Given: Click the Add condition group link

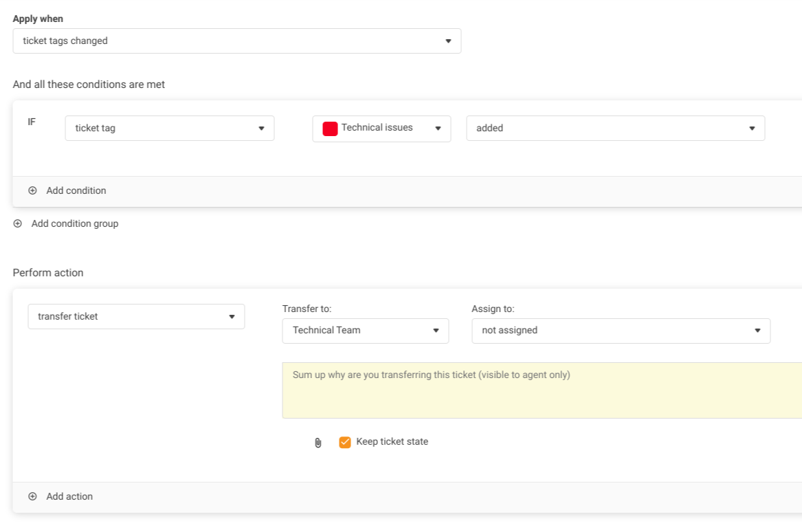Looking at the screenshot, I should coord(75,224).
